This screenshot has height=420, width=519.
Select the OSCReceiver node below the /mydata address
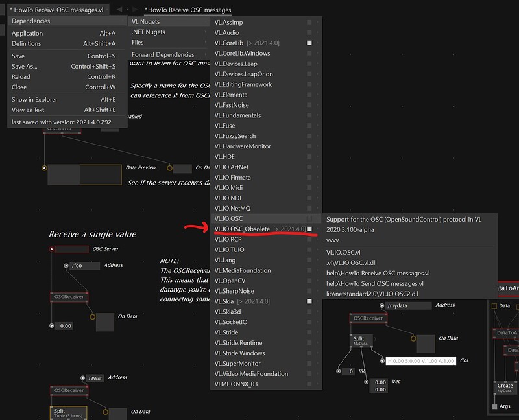point(368,318)
